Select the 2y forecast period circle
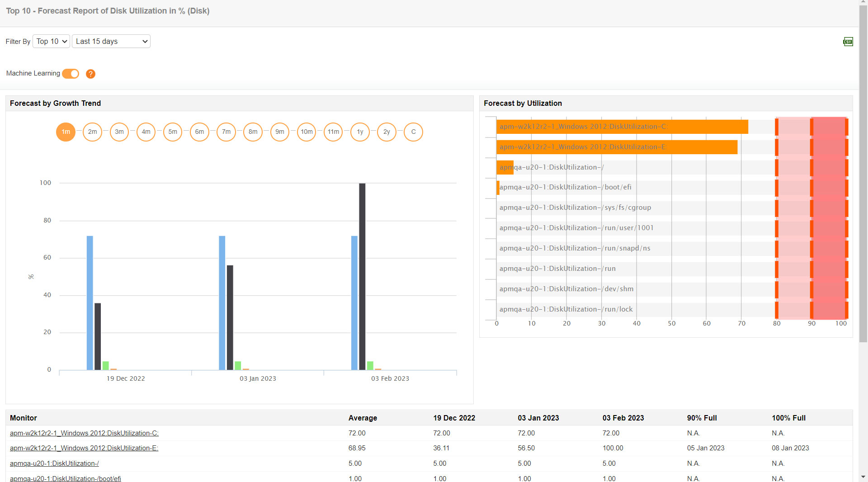The width and height of the screenshot is (868, 482). 387,132
